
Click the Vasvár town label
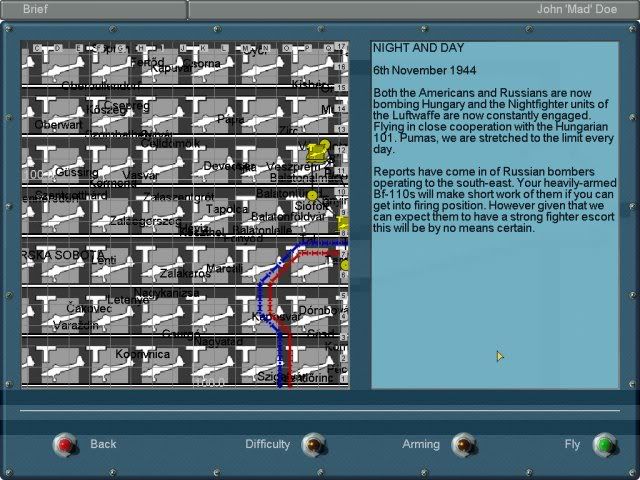point(140,175)
